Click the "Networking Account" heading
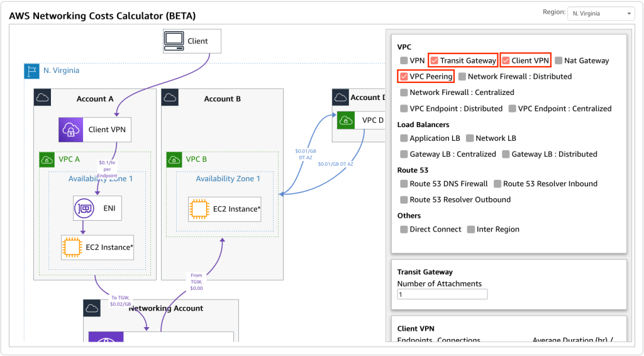This screenshot has height=356, width=644. (x=166, y=308)
